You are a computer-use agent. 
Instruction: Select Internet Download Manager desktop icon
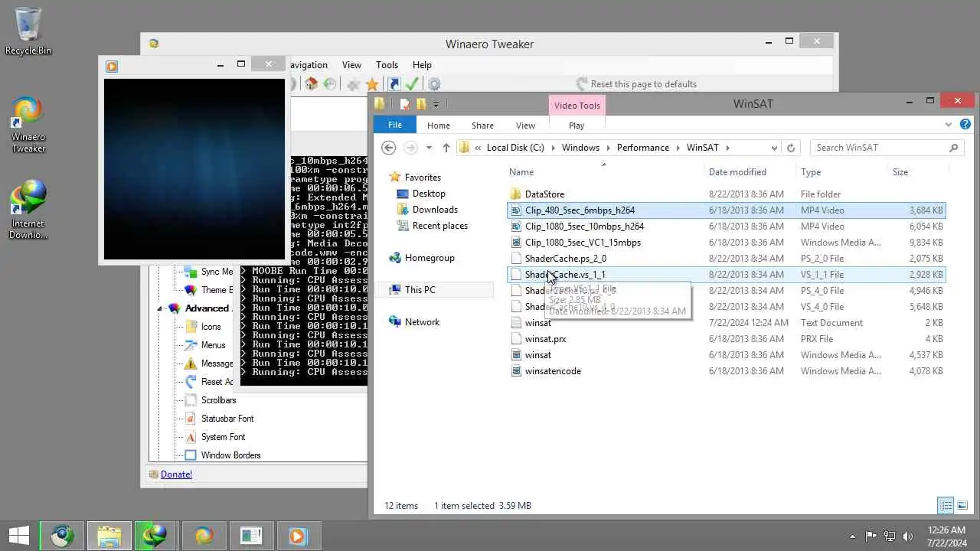point(28,210)
